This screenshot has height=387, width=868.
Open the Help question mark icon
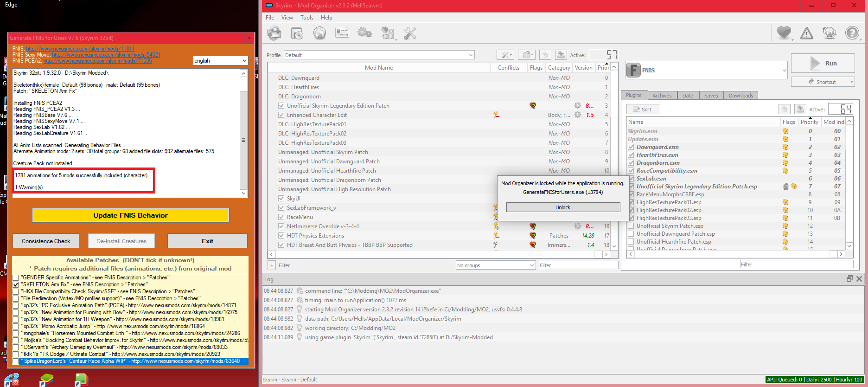852,33
